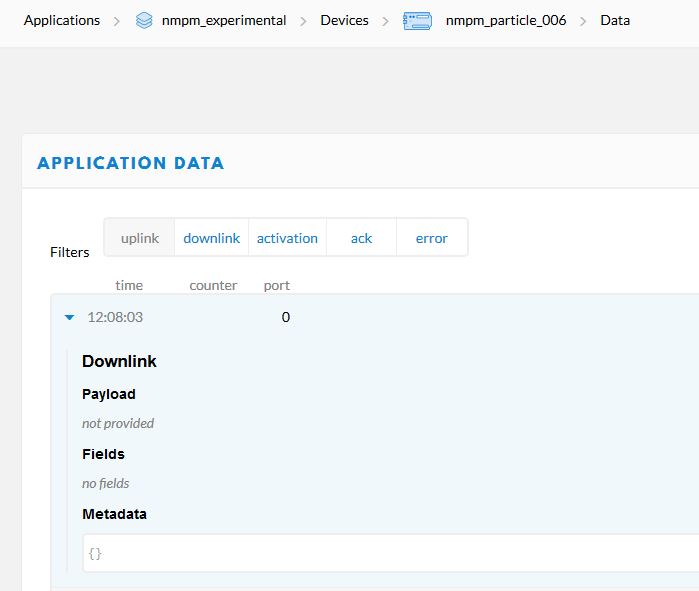Toggle the downlink filter

click(211, 238)
